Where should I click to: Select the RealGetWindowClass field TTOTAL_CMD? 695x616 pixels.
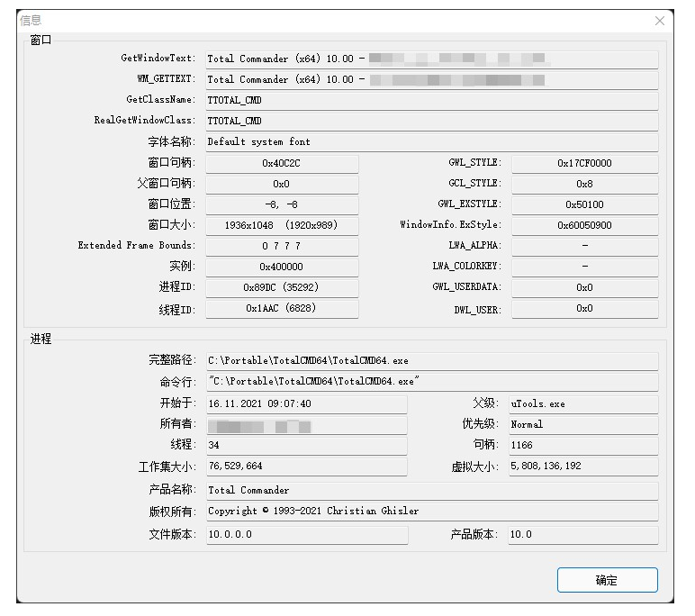[432, 121]
